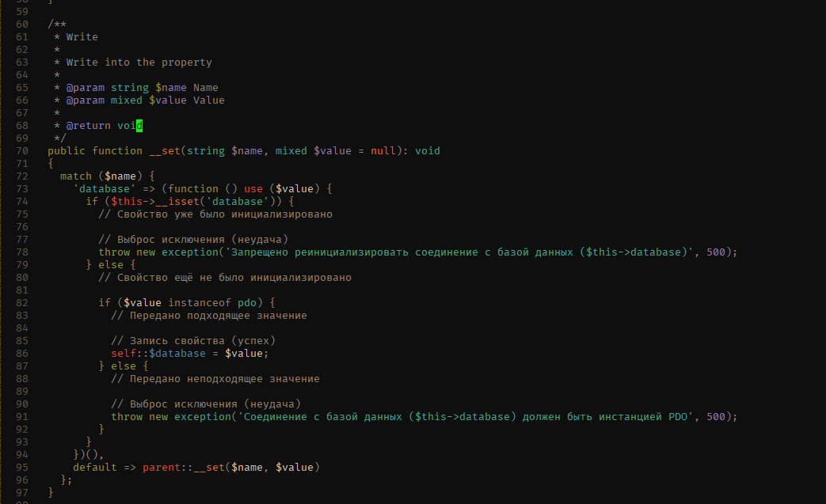Click the @param tag for mixed $value
Screen dimensions: 826x504
[86, 100]
